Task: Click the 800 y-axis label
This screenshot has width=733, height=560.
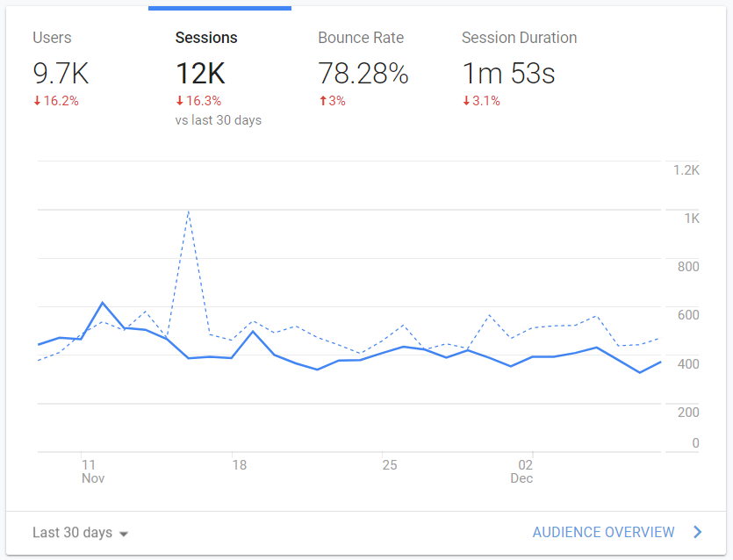Action: 688,267
